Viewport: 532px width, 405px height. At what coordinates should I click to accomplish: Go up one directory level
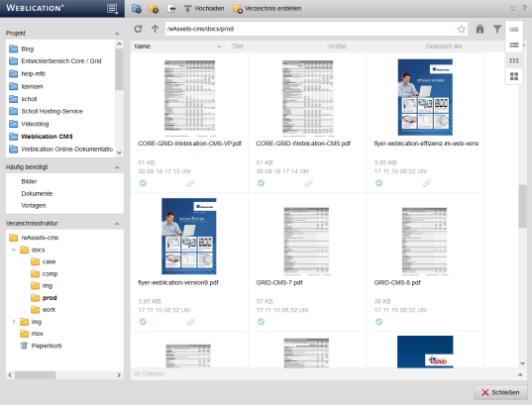tap(156, 29)
